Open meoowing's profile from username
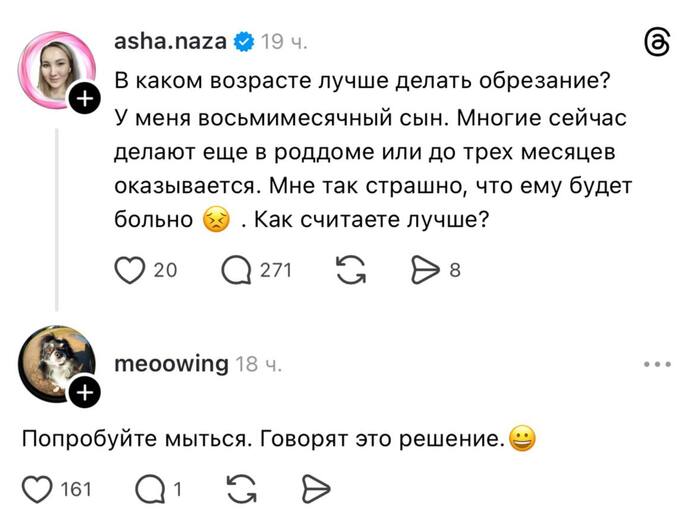 pos(171,364)
